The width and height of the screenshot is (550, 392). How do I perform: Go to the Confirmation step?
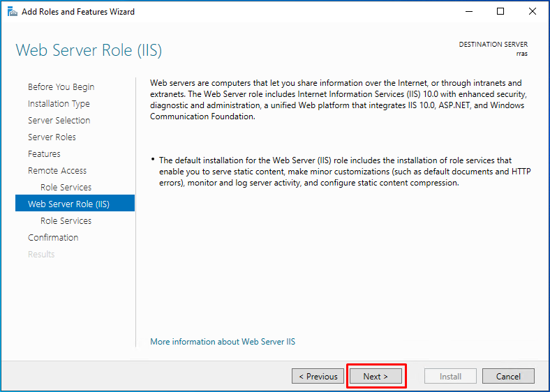pyautogui.click(x=53, y=238)
